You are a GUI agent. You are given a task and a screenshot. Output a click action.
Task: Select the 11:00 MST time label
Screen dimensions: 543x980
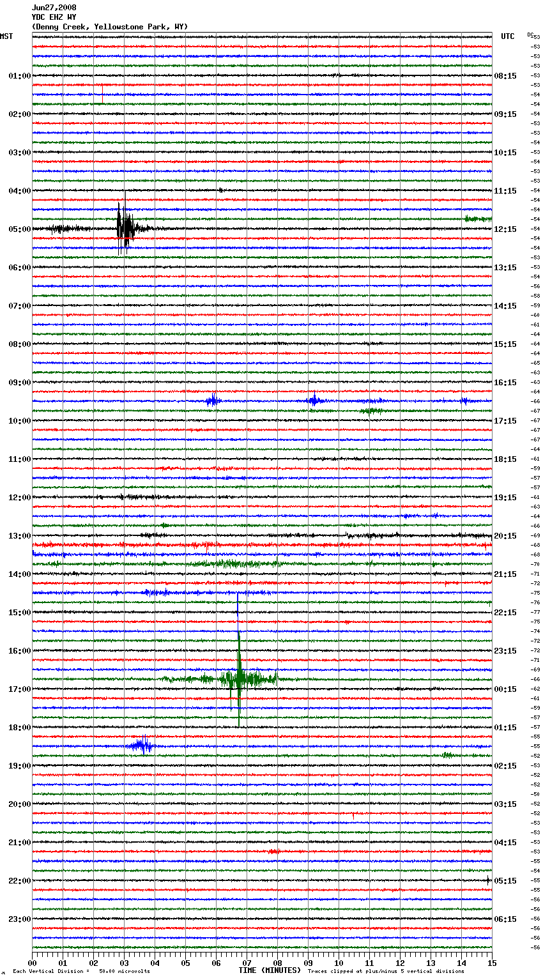point(20,459)
